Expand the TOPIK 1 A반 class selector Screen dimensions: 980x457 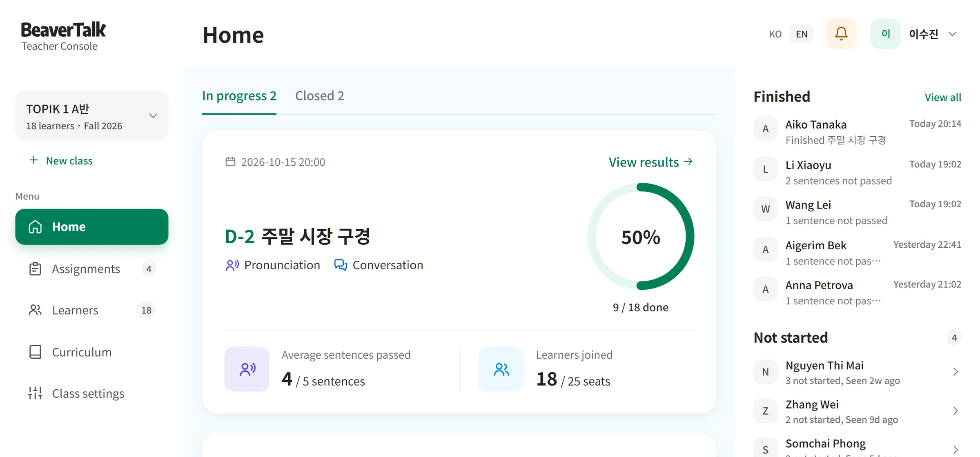click(92, 116)
